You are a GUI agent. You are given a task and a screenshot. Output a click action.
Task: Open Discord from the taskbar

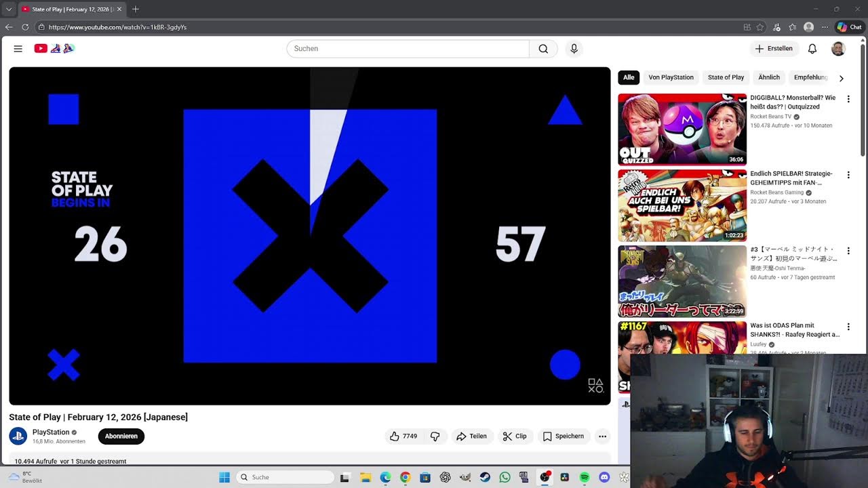pos(604,477)
